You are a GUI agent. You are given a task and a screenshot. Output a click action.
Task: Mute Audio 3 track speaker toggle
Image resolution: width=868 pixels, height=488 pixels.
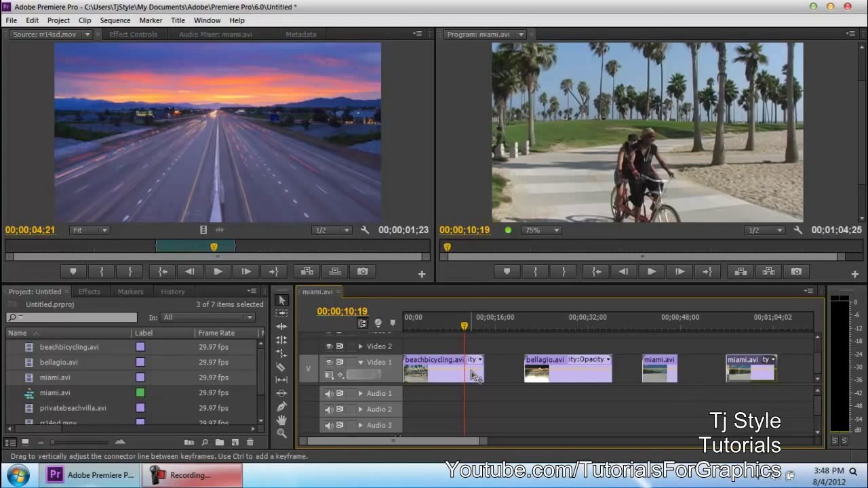pyautogui.click(x=329, y=425)
